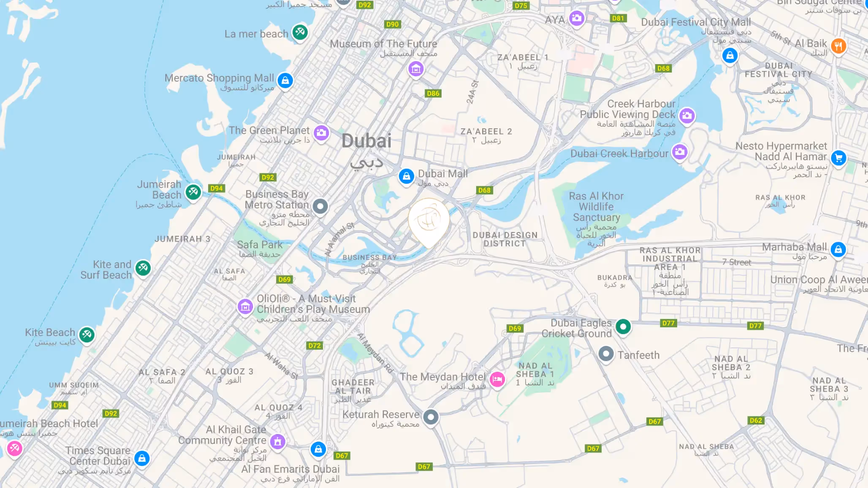Click the Business Bay Metro Station marker
Viewport: 868px width, 488px height.
click(x=320, y=207)
